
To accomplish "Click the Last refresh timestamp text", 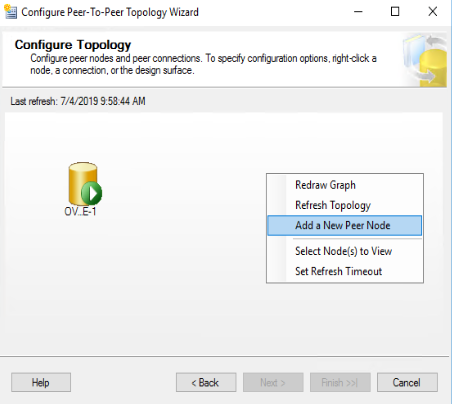I will [78, 101].
